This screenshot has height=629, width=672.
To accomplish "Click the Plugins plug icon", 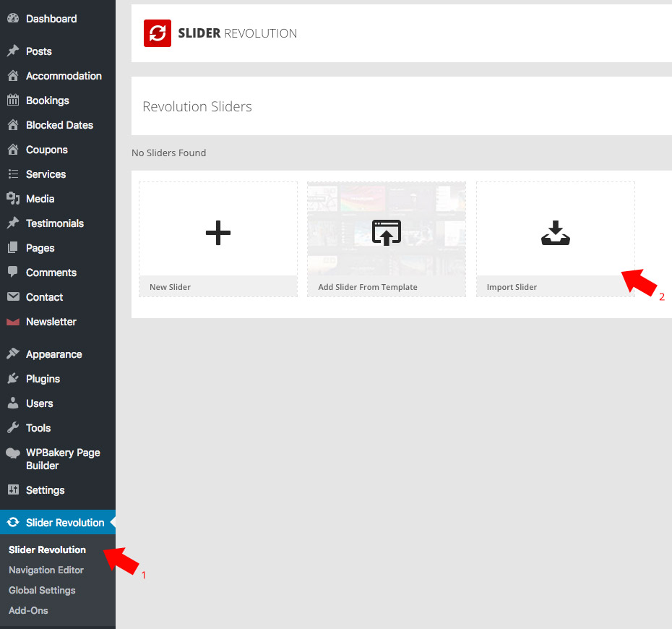I will pos(13,379).
